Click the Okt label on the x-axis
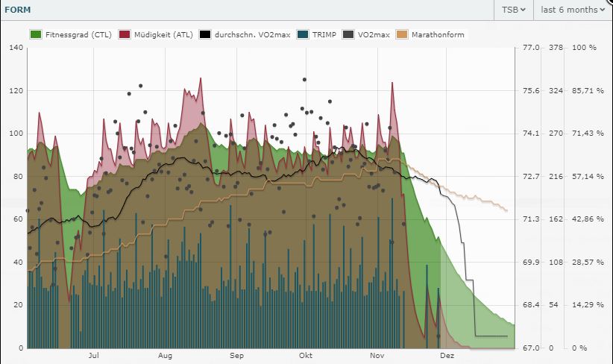The image size is (613, 364). [305, 357]
